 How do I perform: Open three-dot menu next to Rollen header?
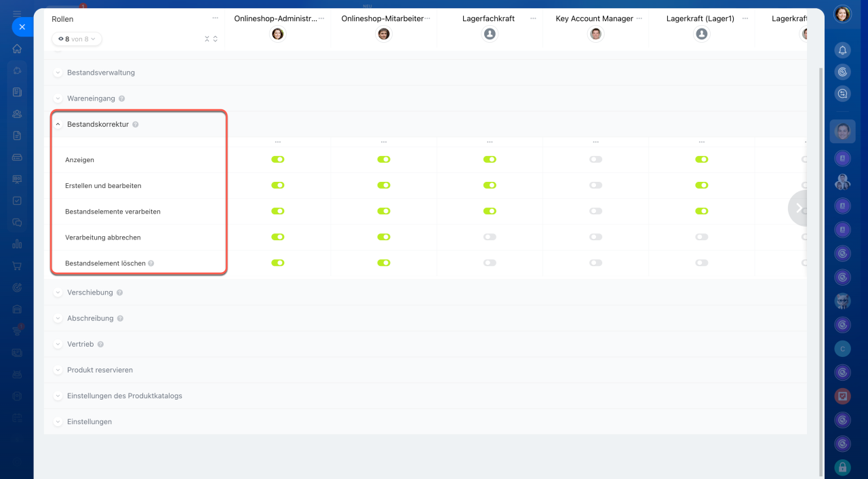tap(216, 18)
